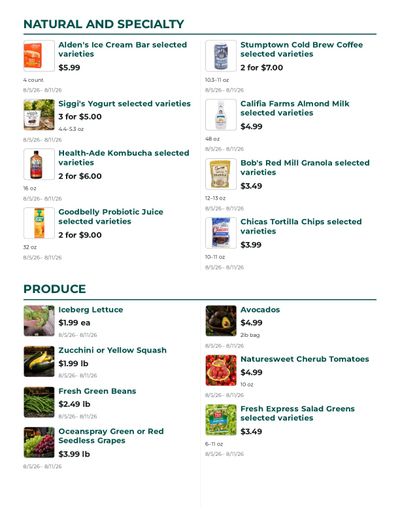This screenshot has height=518, width=400.
Task: Click the Zucchini or Yellow Squash title
Action: click(112, 350)
